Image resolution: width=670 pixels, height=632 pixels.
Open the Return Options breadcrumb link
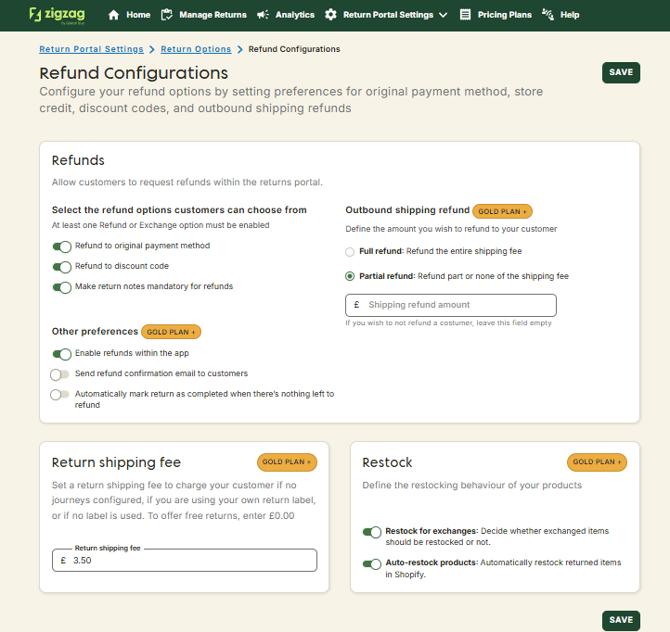195,49
